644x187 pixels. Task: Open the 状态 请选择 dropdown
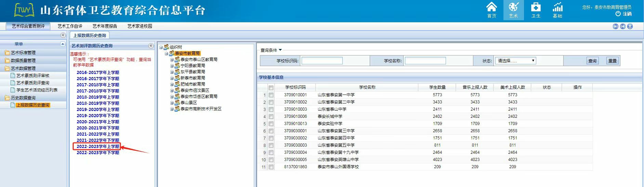click(x=515, y=61)
